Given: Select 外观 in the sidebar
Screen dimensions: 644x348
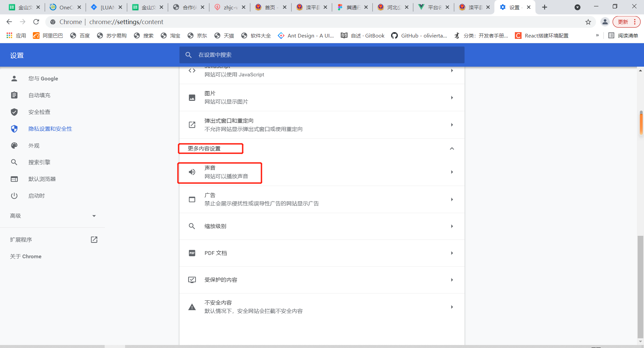Looking at the screenshot, I should tap(34, 145).
